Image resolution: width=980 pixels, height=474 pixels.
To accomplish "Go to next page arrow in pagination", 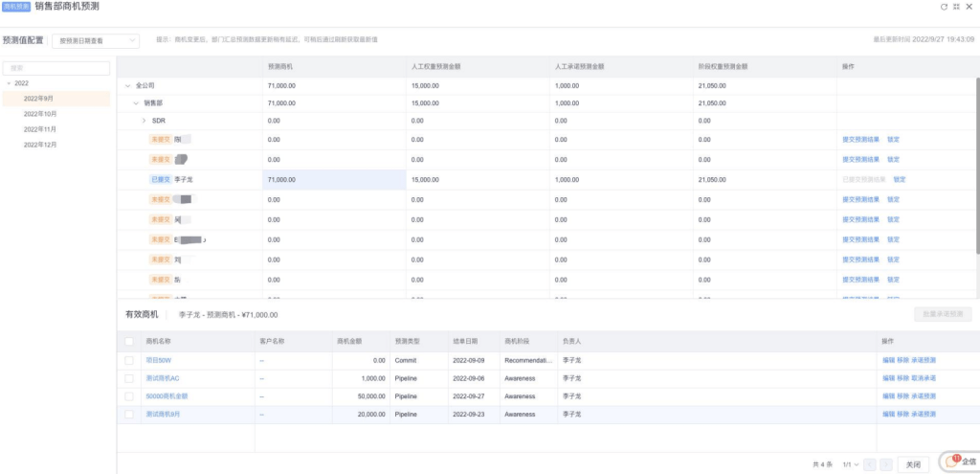I will [885, 464].
